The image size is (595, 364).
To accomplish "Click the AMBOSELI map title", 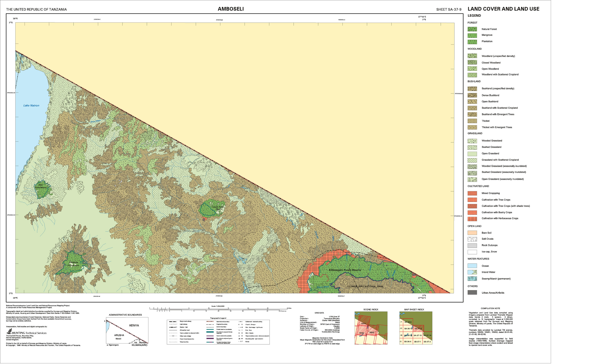I will 231,9.
